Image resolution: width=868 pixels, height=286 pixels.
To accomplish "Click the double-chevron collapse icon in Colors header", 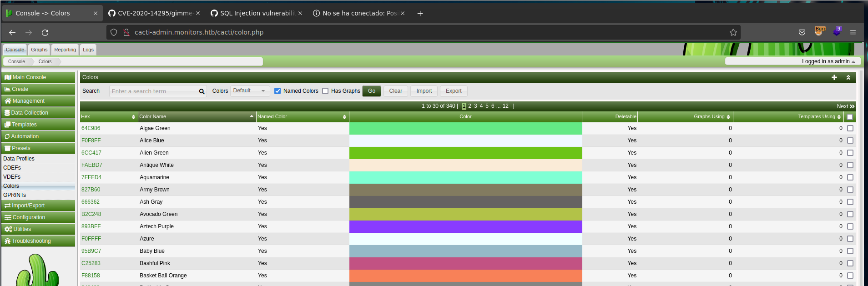I will coord(848,77).
